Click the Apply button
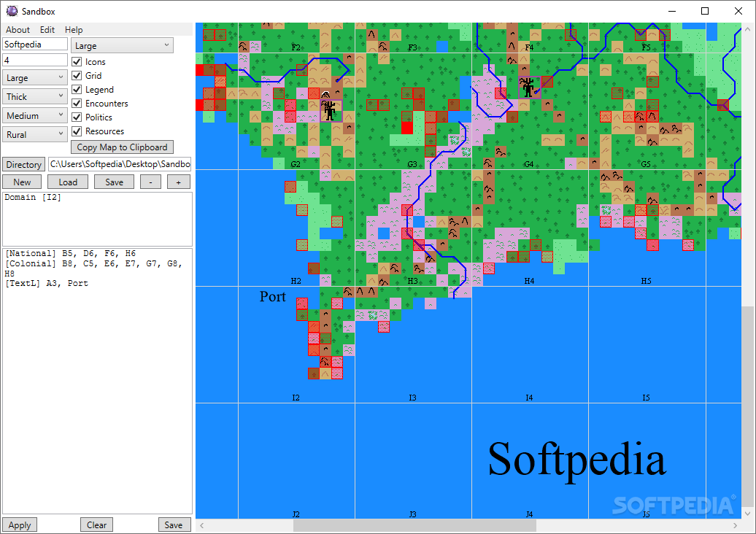 pos(20,525)
